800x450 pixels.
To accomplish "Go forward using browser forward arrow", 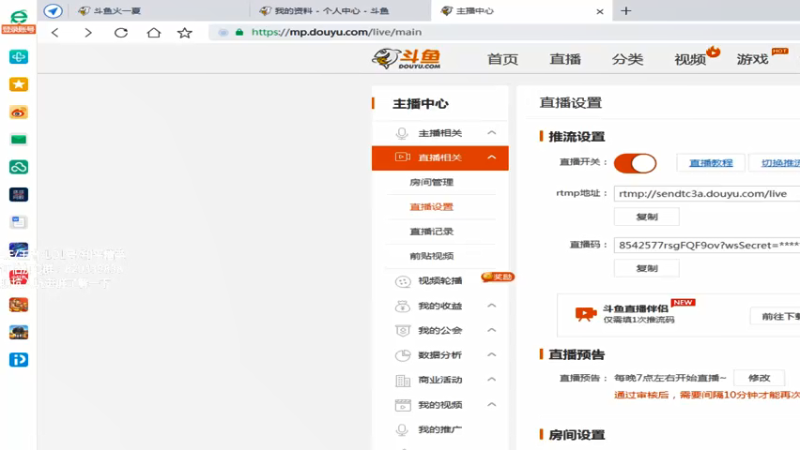I will [88, 33].
